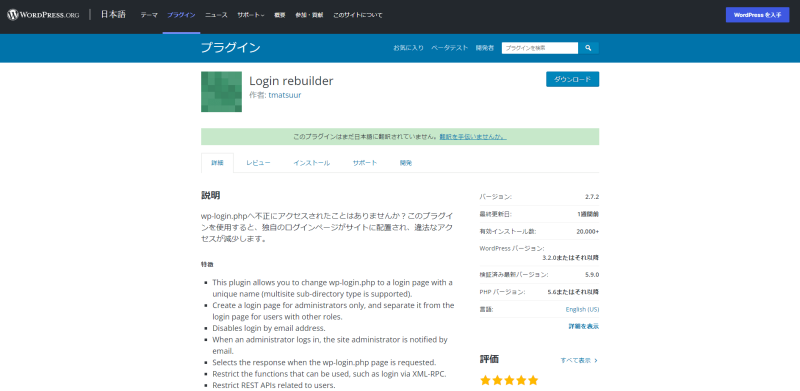The width and height of the screenshot is (800, 391).
Task: Click the 特徴 subheading
Action: coord(207,264)
